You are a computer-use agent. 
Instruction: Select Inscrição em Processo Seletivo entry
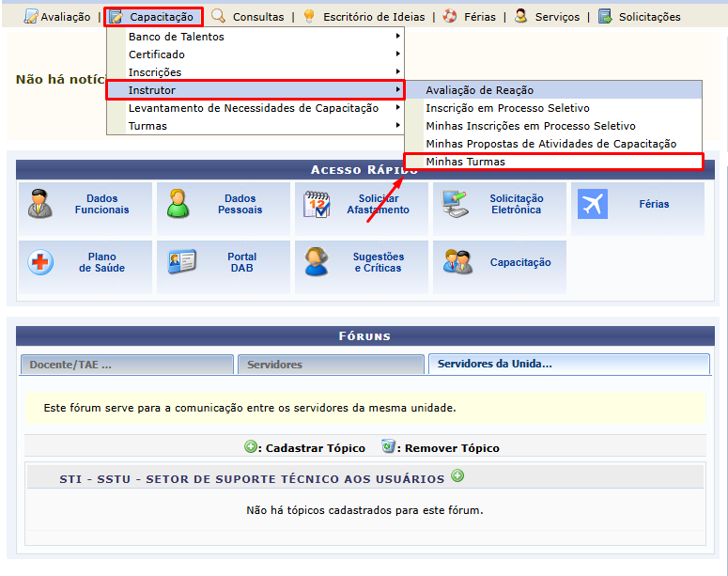[x=553, y=108]
